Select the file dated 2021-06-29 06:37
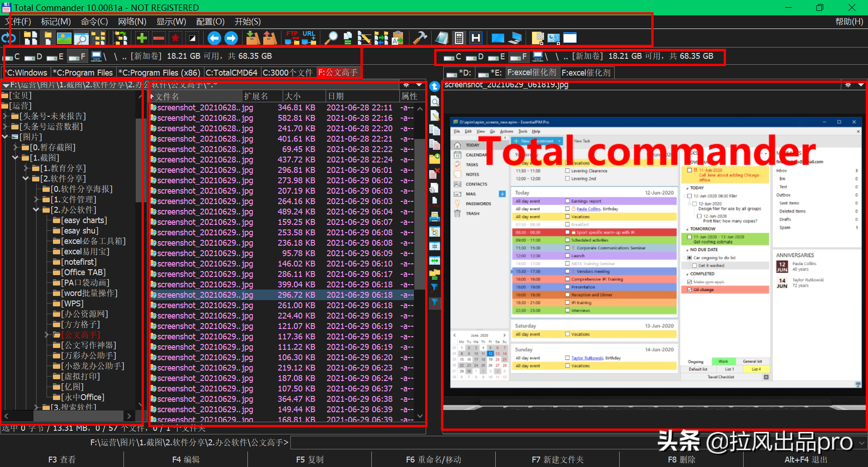This screenshot has height=467, width=868. pyautogui.click(x=282, y=388)
